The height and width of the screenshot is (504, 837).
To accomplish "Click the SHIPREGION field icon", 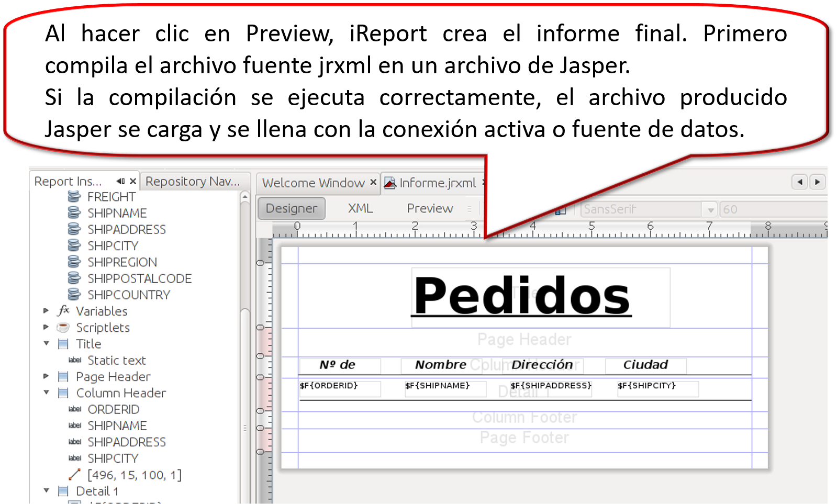I will [x=74, y=262].
